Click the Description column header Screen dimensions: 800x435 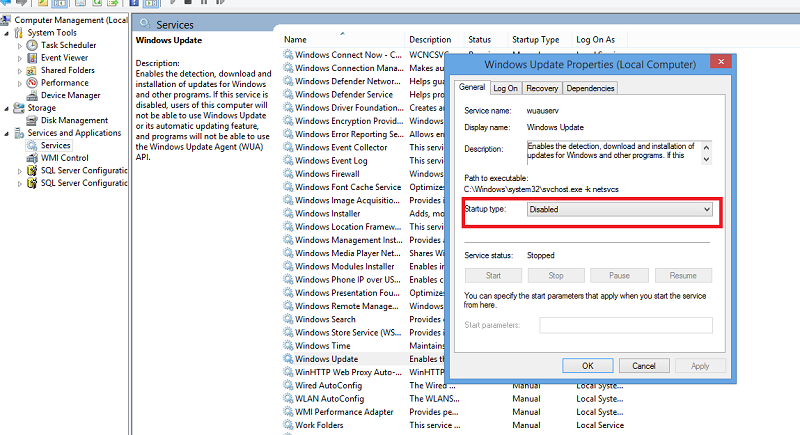point(434,39)
